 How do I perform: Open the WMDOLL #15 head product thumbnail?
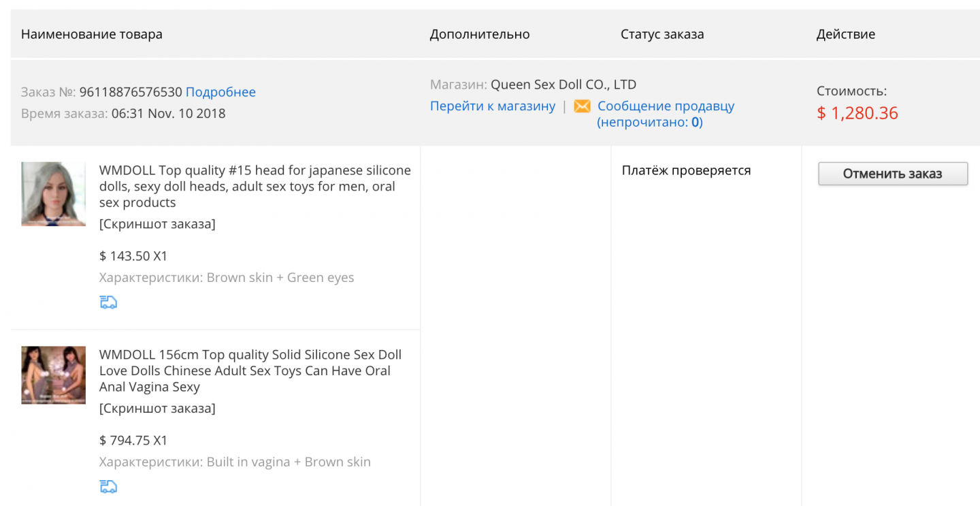53,194
